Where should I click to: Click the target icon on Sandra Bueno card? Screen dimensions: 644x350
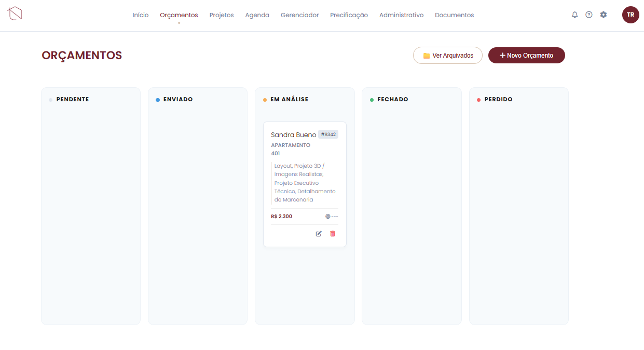[x=328, y=217]
